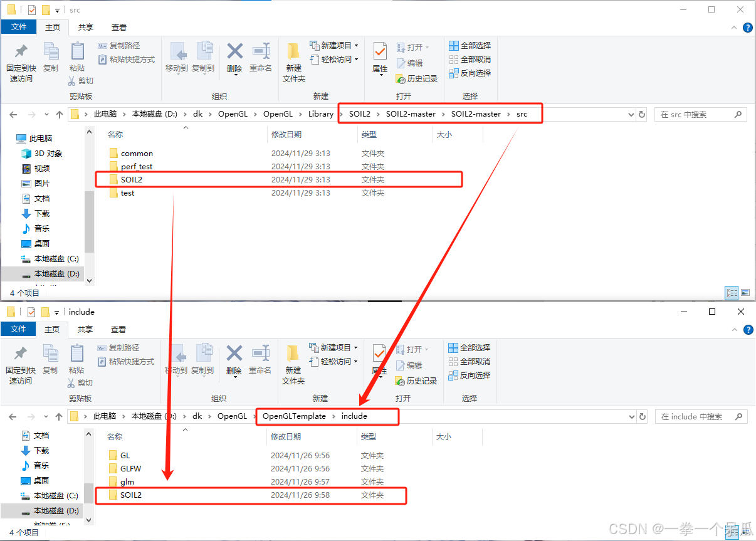Expand the address bar history dropdown
Image resolution: width=756 pixels, height=541 pixels.
632,114
